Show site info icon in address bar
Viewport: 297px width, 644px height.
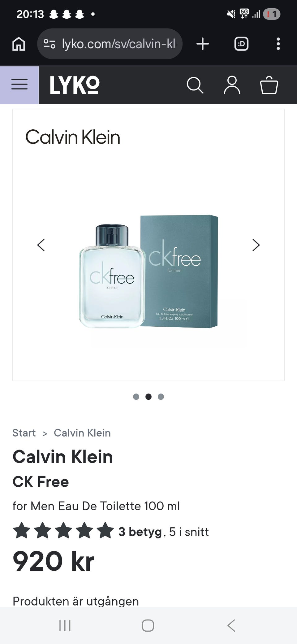coord(49,44)
